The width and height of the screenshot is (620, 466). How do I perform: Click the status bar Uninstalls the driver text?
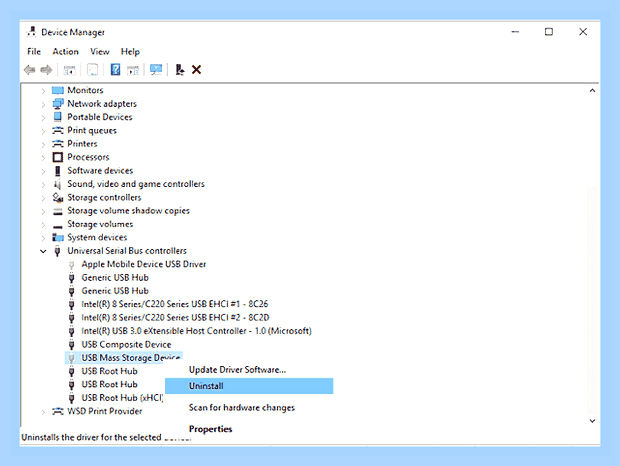[x=106, y=437]
